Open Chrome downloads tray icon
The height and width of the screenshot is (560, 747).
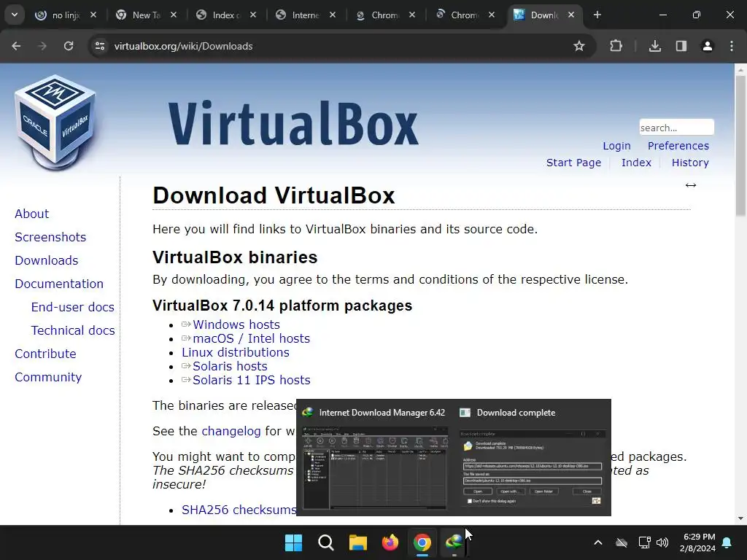tap(655, 46)
